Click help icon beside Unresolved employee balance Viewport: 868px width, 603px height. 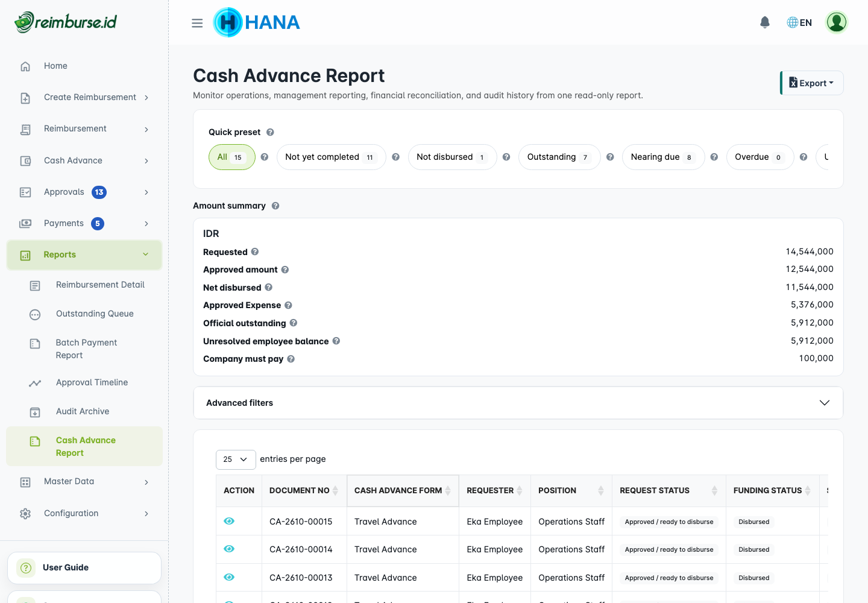336,341
